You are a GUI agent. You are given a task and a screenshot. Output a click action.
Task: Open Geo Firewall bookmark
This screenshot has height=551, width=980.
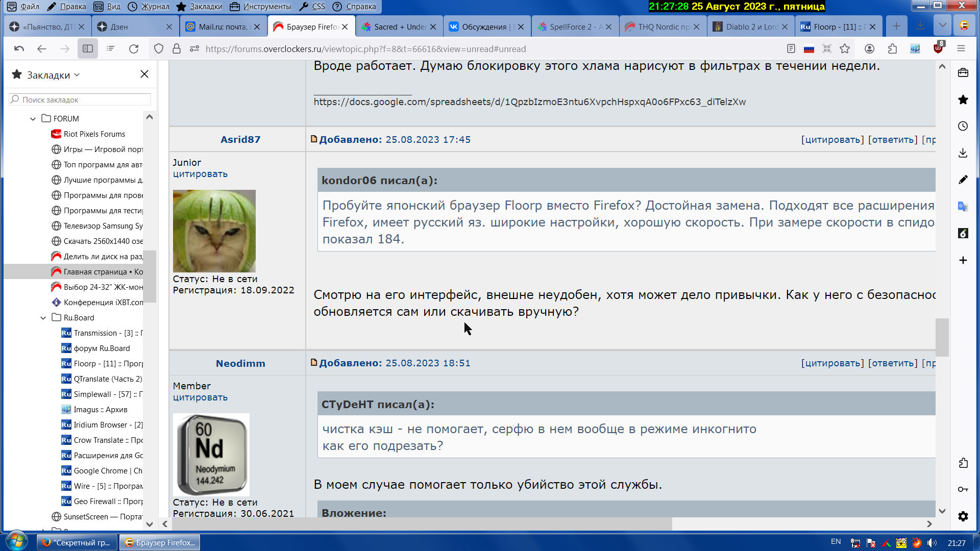(x=102, y=502)
